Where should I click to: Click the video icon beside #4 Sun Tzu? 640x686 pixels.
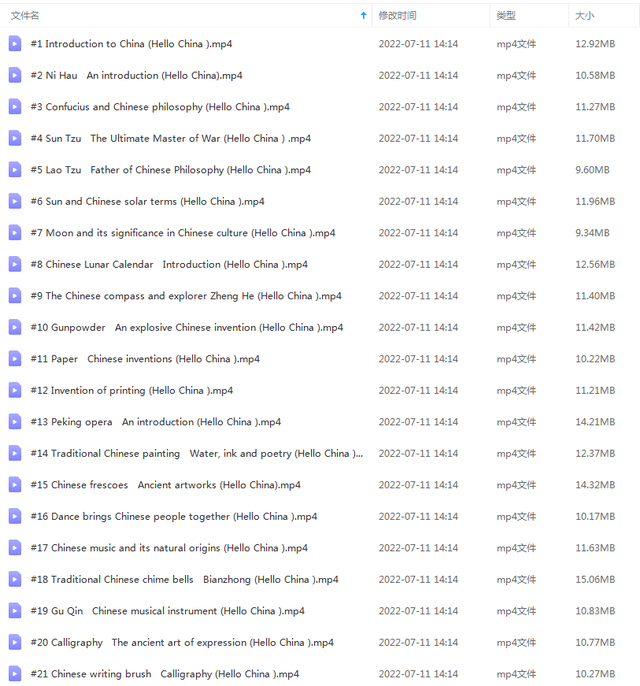click(15, 138)
